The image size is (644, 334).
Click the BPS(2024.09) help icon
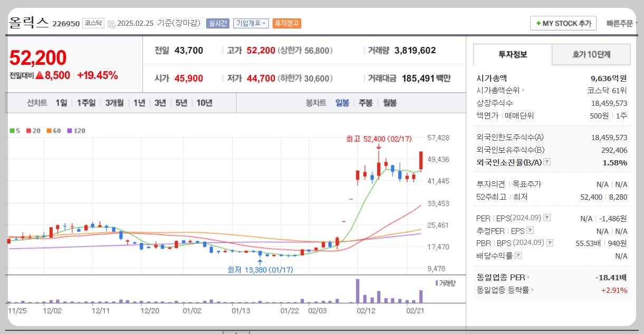coord(549,243)
